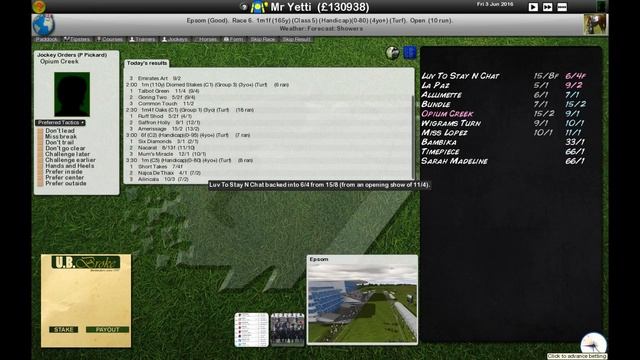Tick the Don't go clear tactic box
The image size is (640, 360).
point(40,149)
